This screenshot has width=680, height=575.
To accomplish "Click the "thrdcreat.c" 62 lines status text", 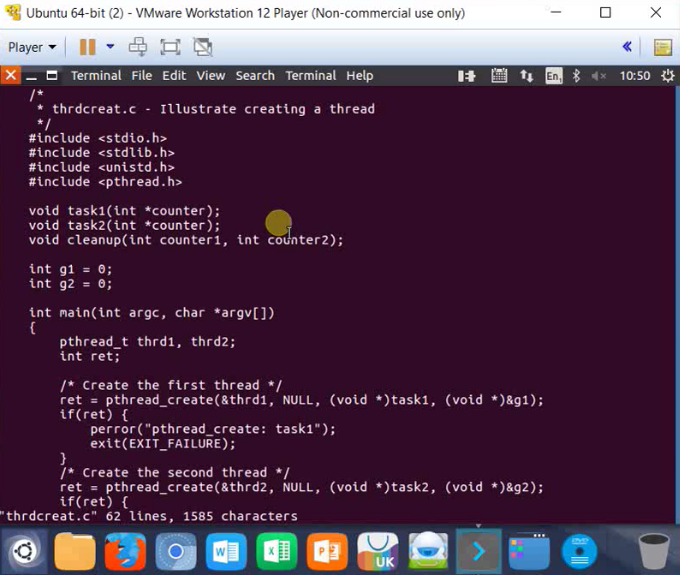I will (x=149, y=516).
